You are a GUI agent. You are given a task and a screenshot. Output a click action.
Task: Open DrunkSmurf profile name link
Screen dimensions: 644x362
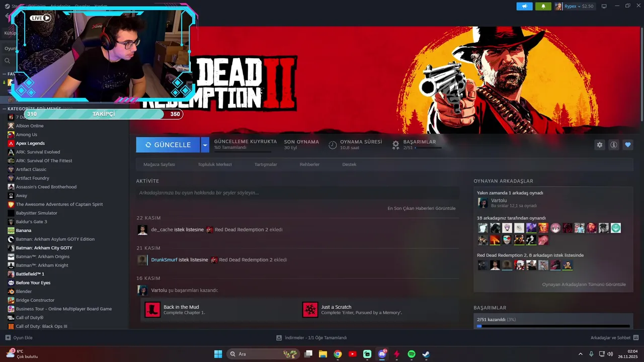pyautogui.click(x=164, y=260)
